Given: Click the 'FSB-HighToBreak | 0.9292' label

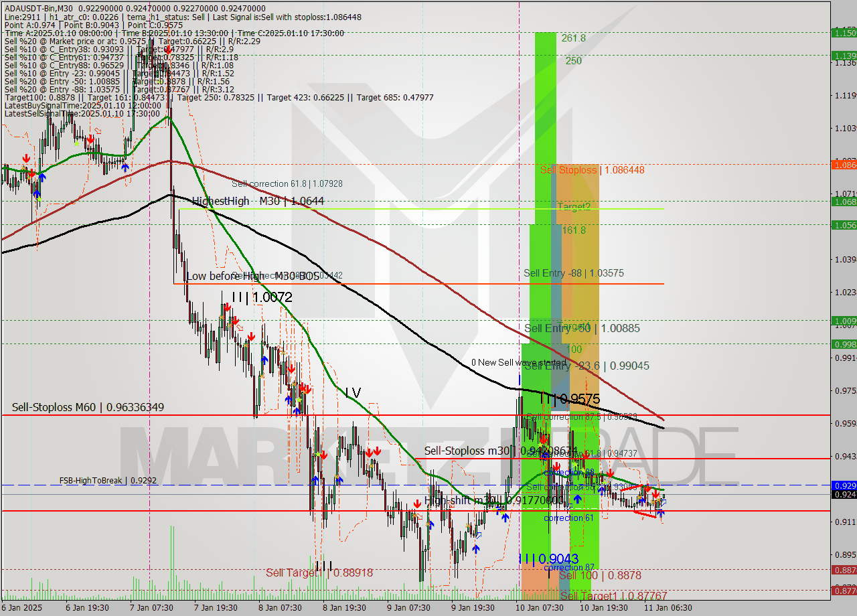Looking at the screenshot, I should [108, 480].
